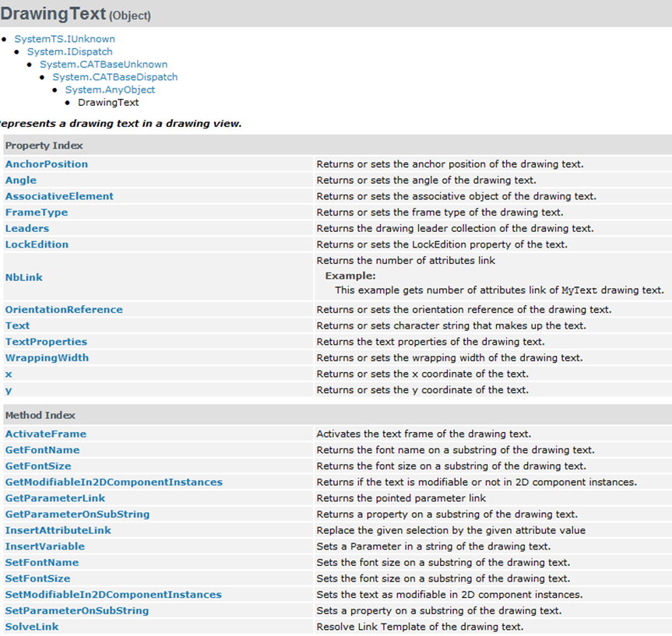Go to the OrientationReference property
Image resolution: width=672 pixels, height=636 pixels.
(x=64, y=310)
